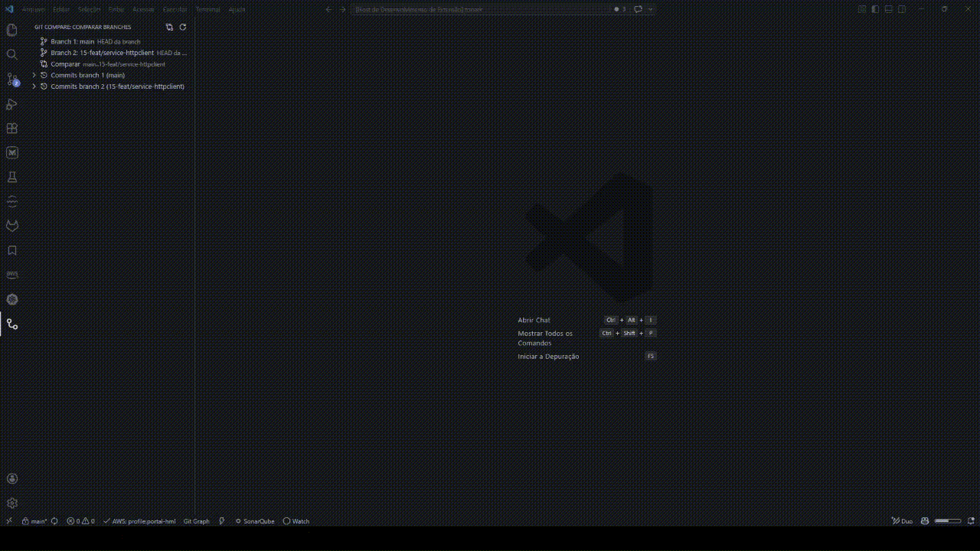Viewport: 980px width, 551px height.
Task: Click the progress bar in status bar
Action: [948, 521]
